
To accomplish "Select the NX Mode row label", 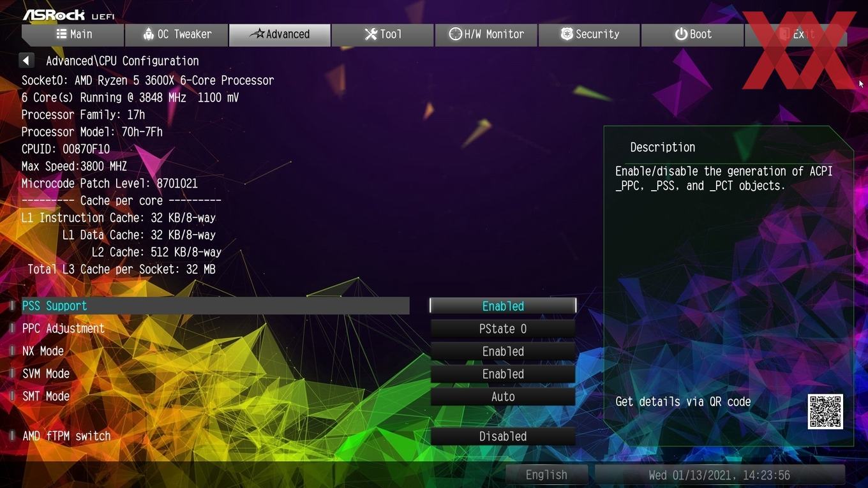I will tap(43, 351).
